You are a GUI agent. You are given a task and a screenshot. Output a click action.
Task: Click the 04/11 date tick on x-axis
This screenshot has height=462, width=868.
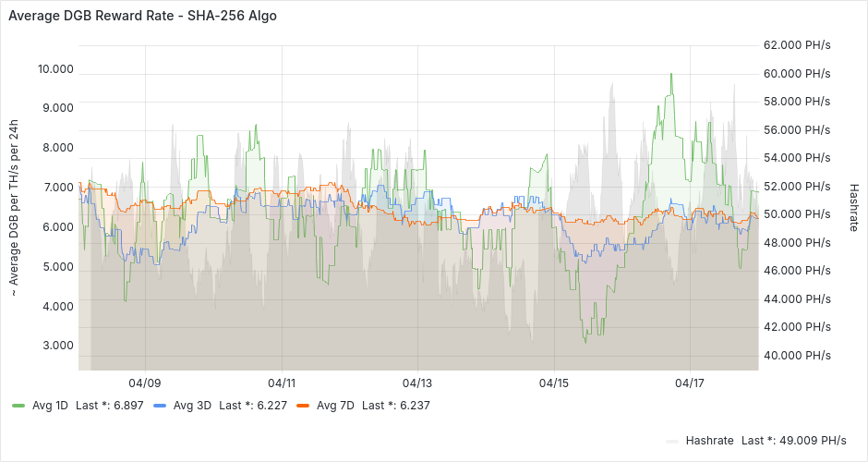point(282,382)
